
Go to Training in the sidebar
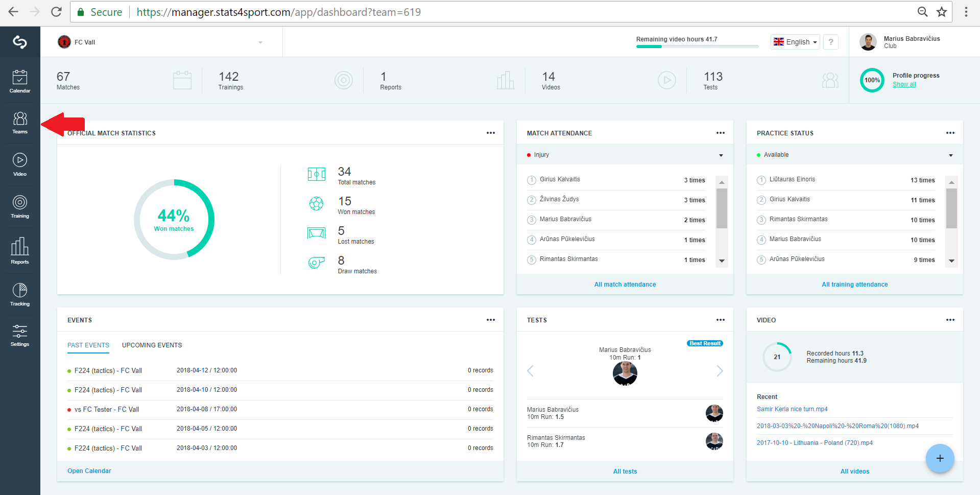tap(20, 206)
